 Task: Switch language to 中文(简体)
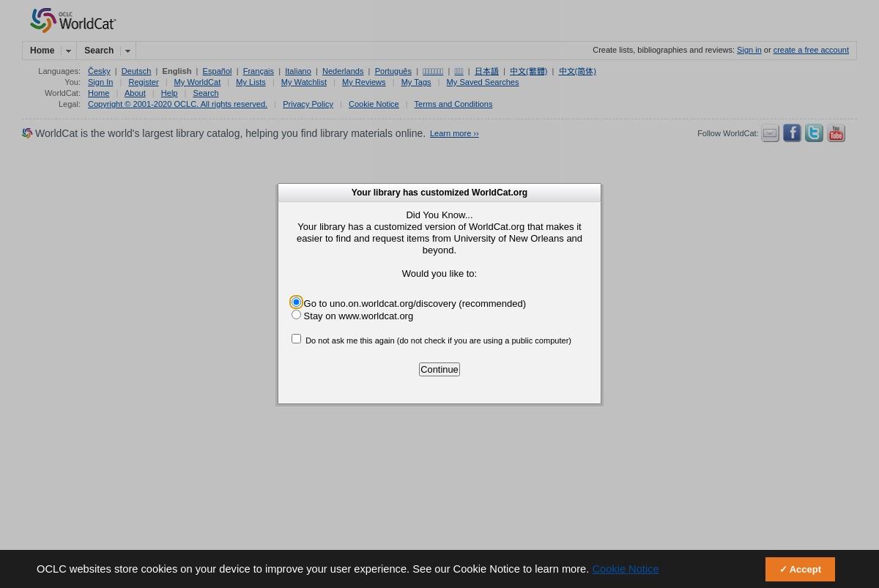577,71
